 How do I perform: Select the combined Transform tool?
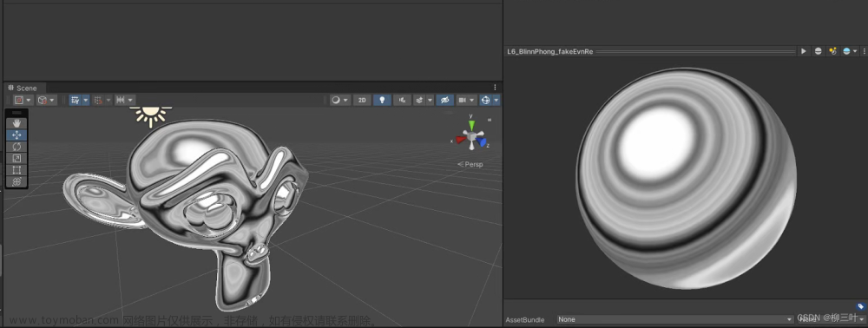pyautogui.click(x=16, y=181)
